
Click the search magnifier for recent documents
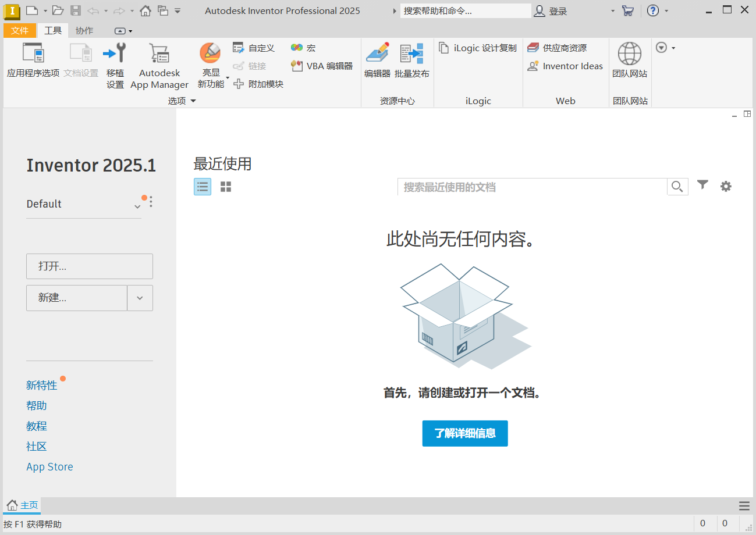[677, 187]
